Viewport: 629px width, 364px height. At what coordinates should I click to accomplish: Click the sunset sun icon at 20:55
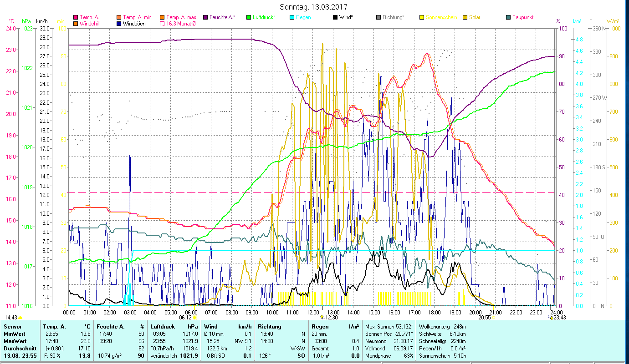coord(494,318)
